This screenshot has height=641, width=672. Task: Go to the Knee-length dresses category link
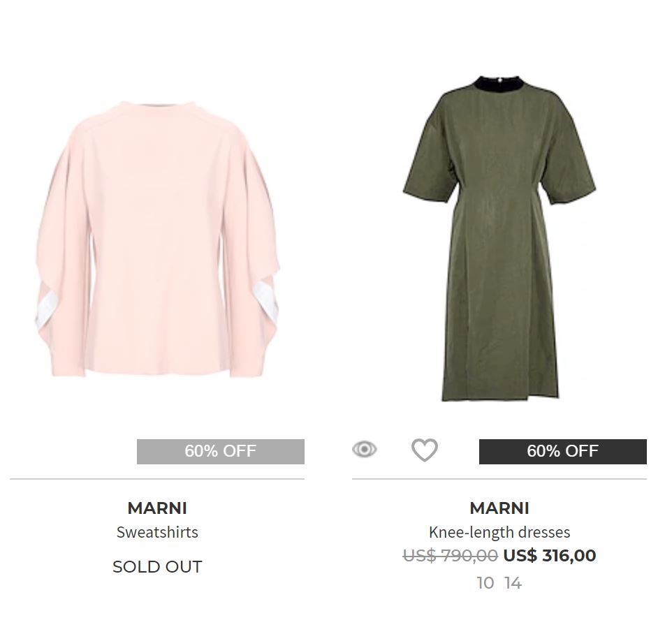point(499,532)
